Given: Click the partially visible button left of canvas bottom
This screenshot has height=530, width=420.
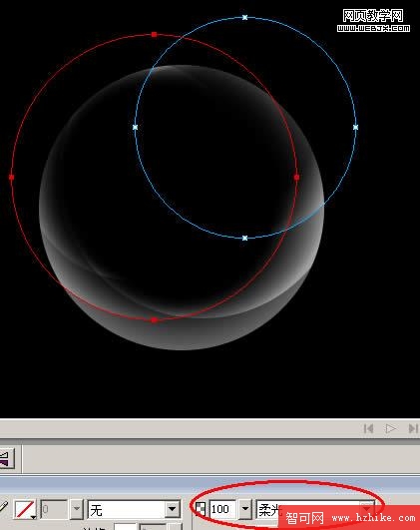Looking at the screenshot, I should click(6, 458).
